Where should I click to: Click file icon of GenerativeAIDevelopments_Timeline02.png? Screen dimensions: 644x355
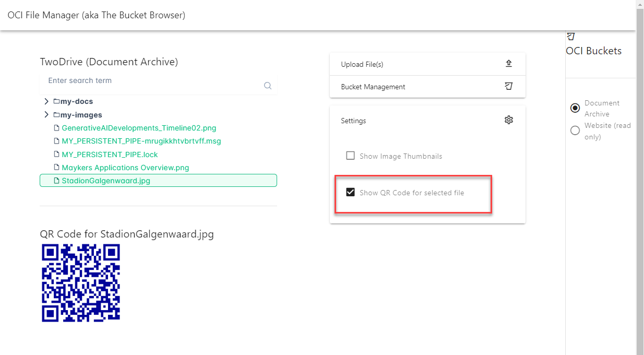click(57, 128)
